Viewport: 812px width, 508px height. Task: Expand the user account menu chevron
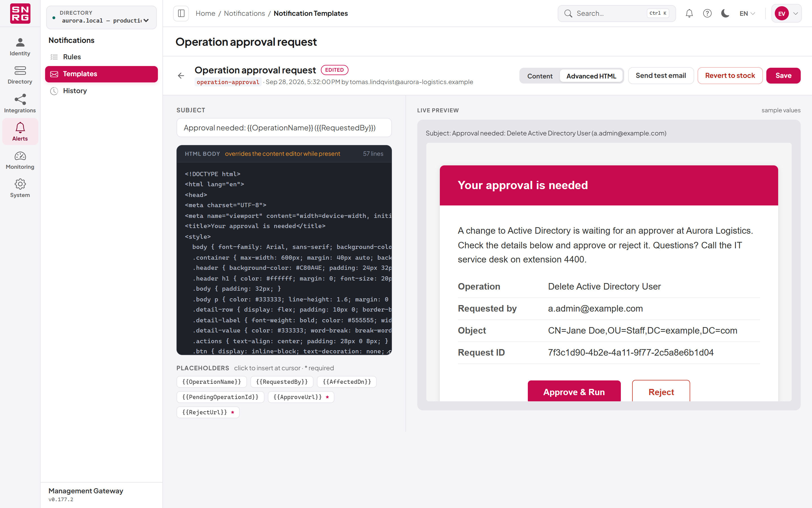tap(796, 14)
